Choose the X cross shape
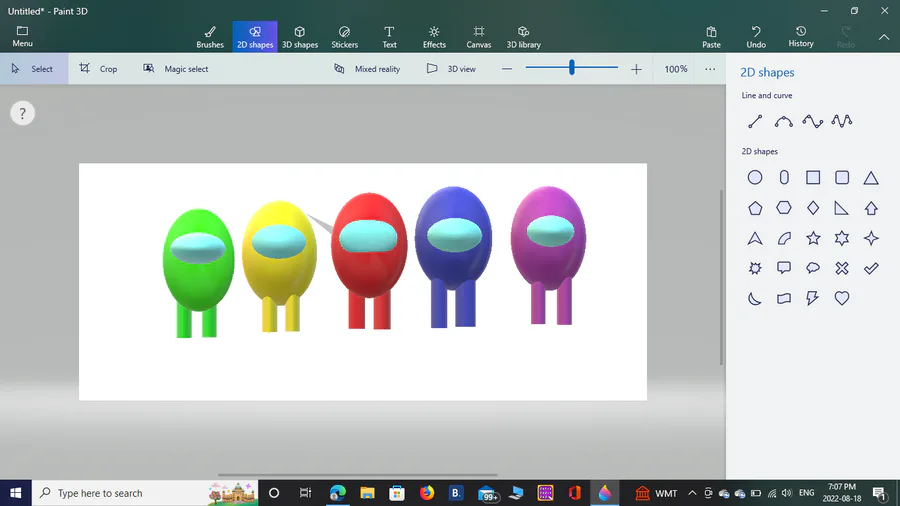The width and height of the screenshot is (900, 506). point(842,268)
